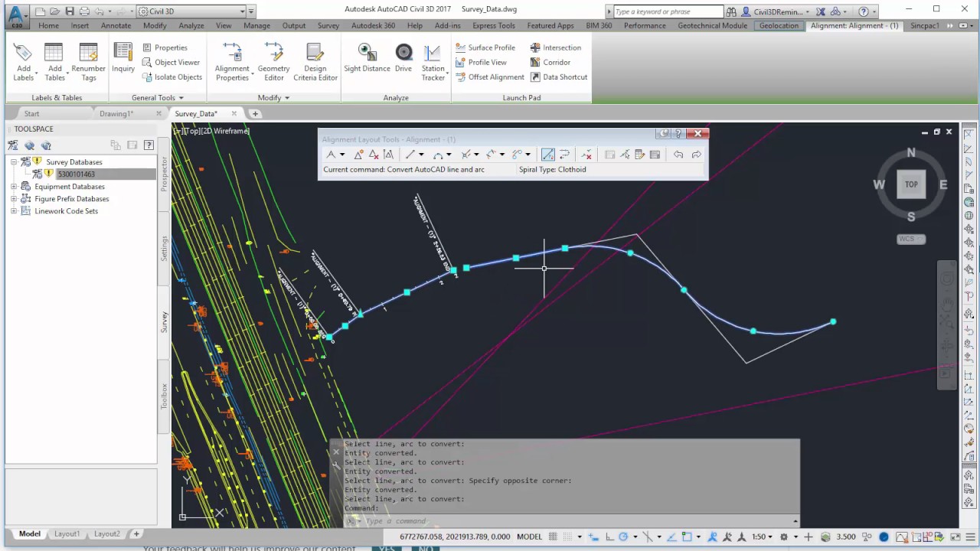Click the Profile View button
Screen dimensions: 980x551
(x=481, y=62)
